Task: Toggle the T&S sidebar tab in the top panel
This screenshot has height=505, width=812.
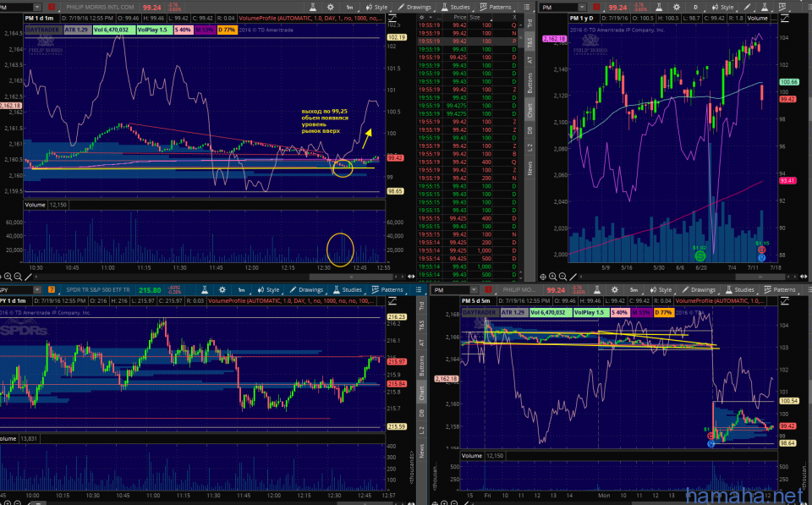Action: (529, 42)
